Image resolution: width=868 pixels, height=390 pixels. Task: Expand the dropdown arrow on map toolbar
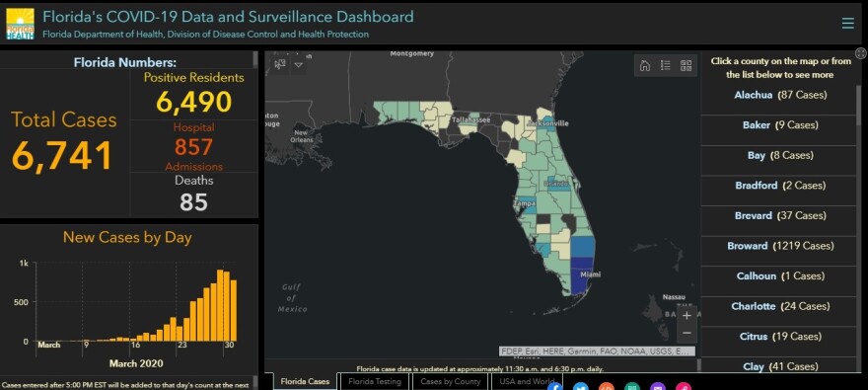coord(298,64)
